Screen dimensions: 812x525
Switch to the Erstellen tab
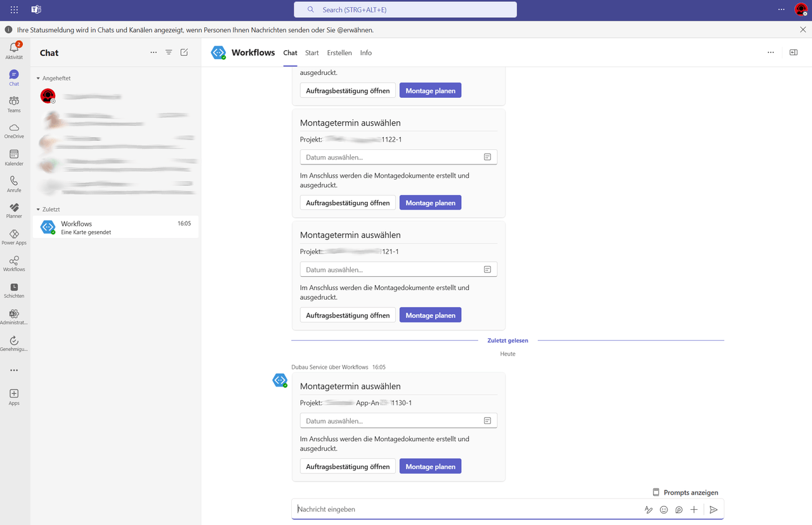click(x=339, y=53)
